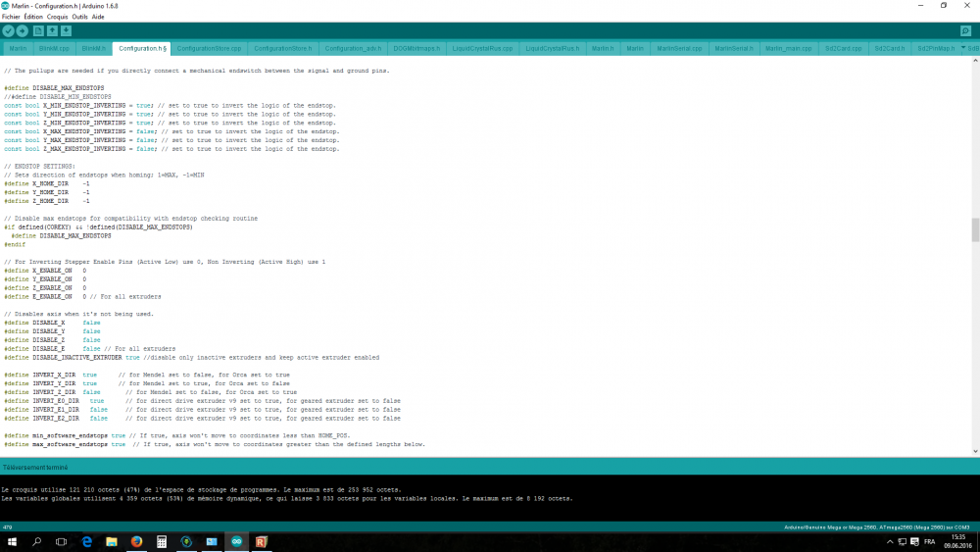Click the taskbar search magnifier icon
Image resolution: width=980 pixels, height=552 pixels.
click(x=37, y=541)
